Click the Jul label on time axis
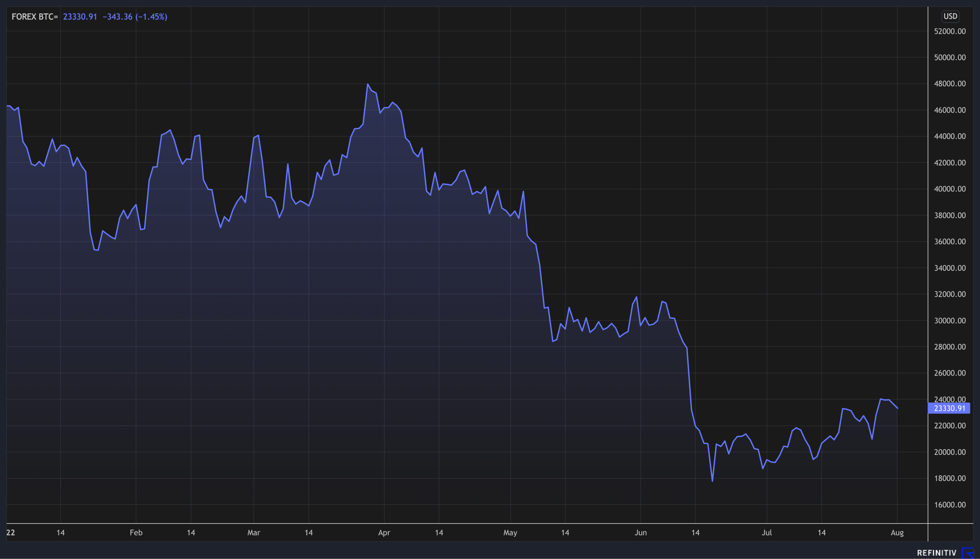980x559 pixels. [767, 533]
